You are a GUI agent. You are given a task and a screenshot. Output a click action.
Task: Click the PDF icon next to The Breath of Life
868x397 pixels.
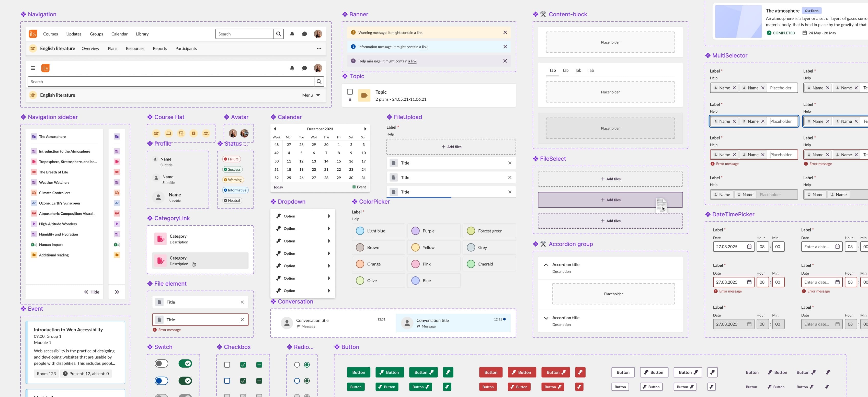point(34,172)
